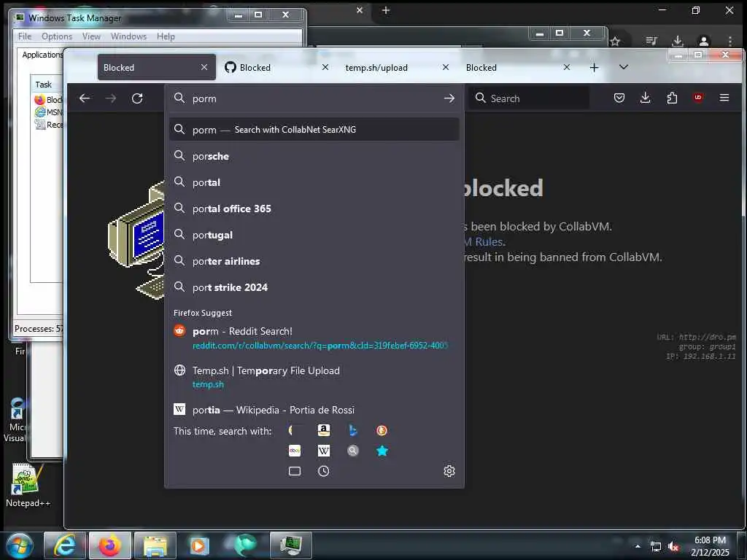Open the Firefox hamburger application menu

tap(724, 98)
